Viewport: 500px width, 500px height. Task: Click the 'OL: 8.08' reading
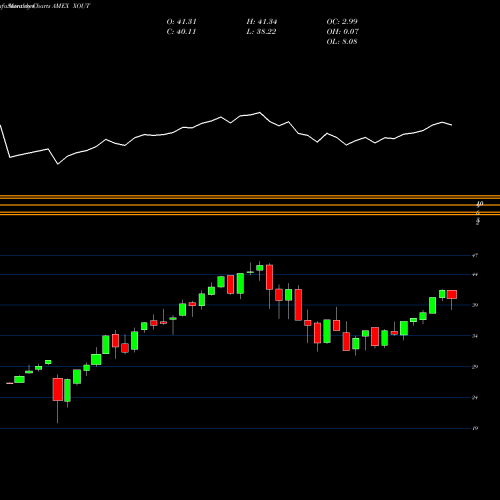[342, 42]
